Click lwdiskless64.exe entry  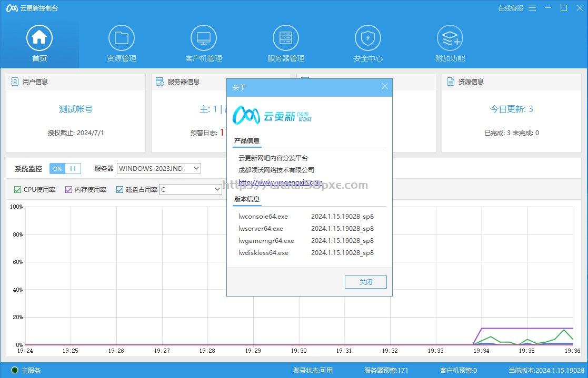(x=263, y=253)
